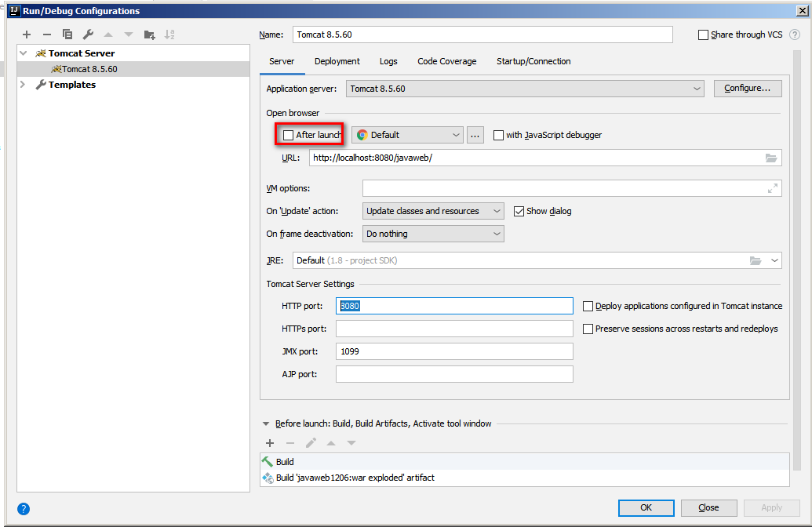
Task: Click the IntelliJ logo in title bar
Action: 14,10
